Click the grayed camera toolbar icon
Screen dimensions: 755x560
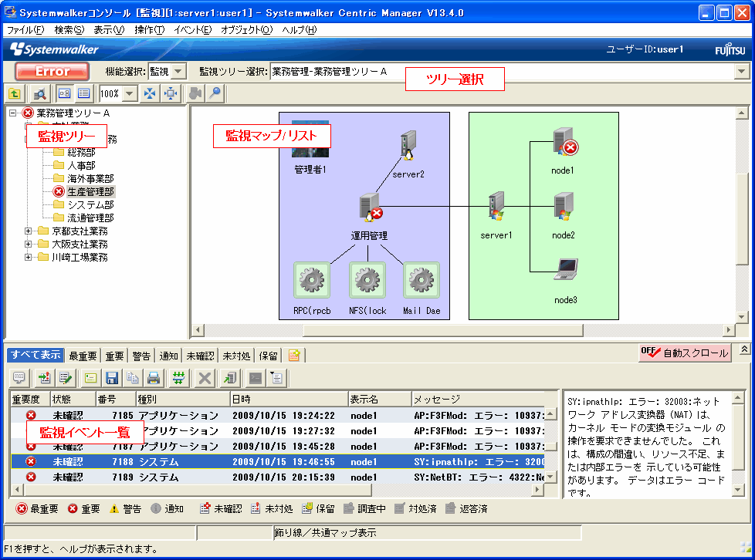pos(195,94)
